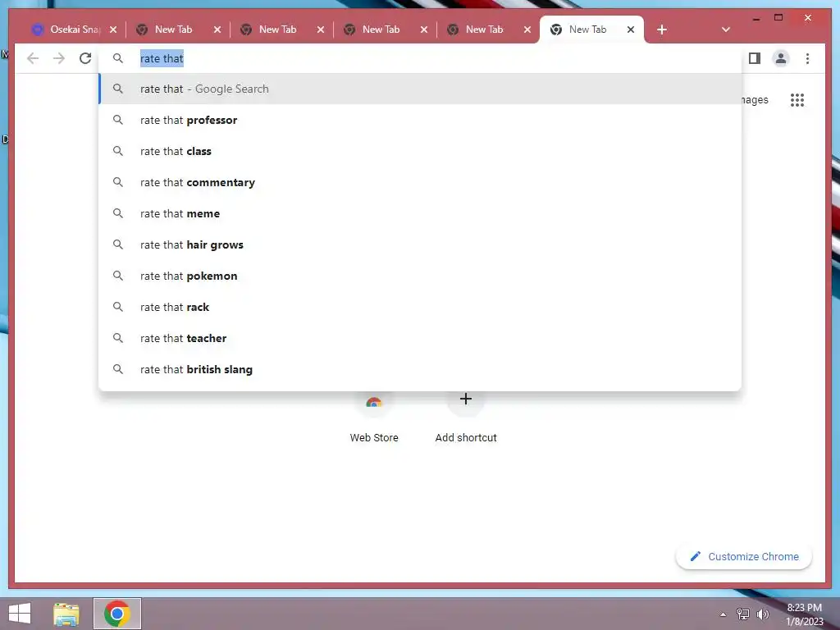Open the volume speaker tray icon
Viewport: 840px width, 630px height.
pyautogui.click(x=762, y=614)
